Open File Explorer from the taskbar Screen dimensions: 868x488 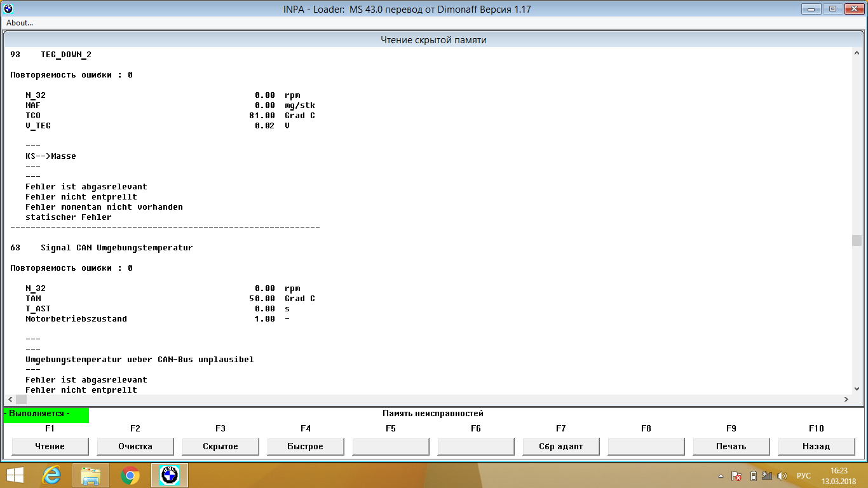(90, 475)
